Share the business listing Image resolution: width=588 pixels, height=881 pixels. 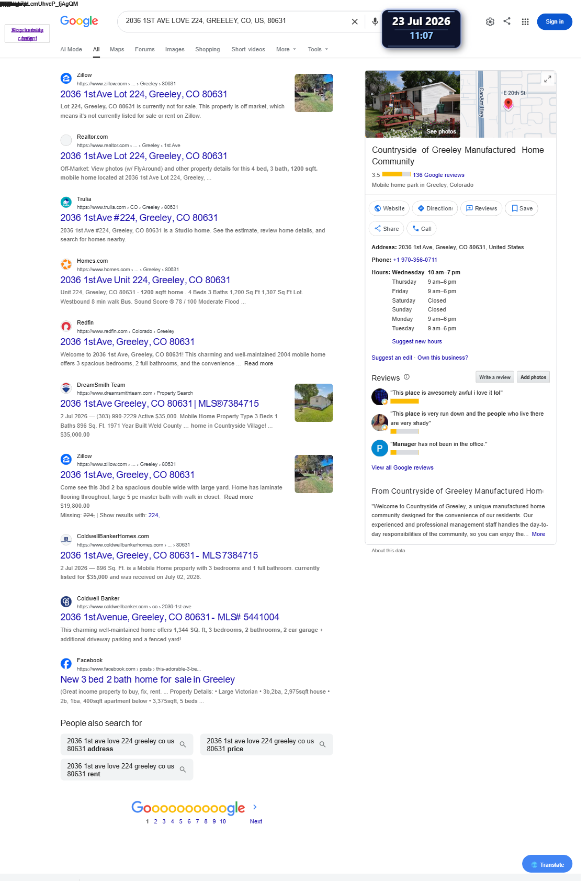(x=387, y=229)
